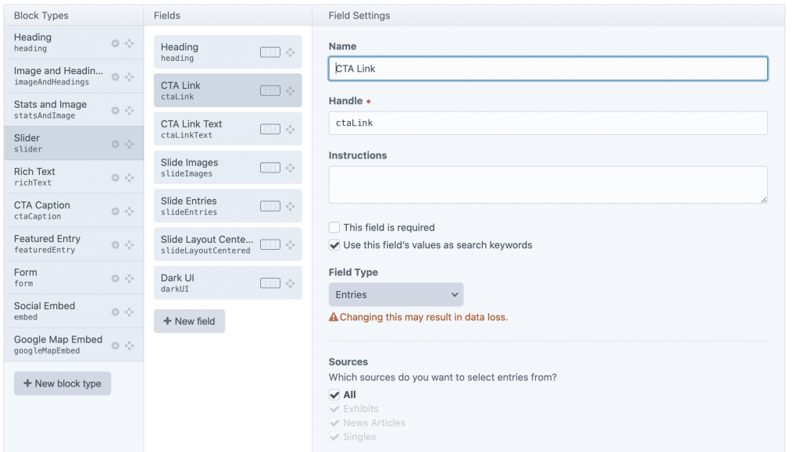The height and width of the screenshot is (452, 800).
Task: Click into the Name text field
Action: click(x=548, y=69)
